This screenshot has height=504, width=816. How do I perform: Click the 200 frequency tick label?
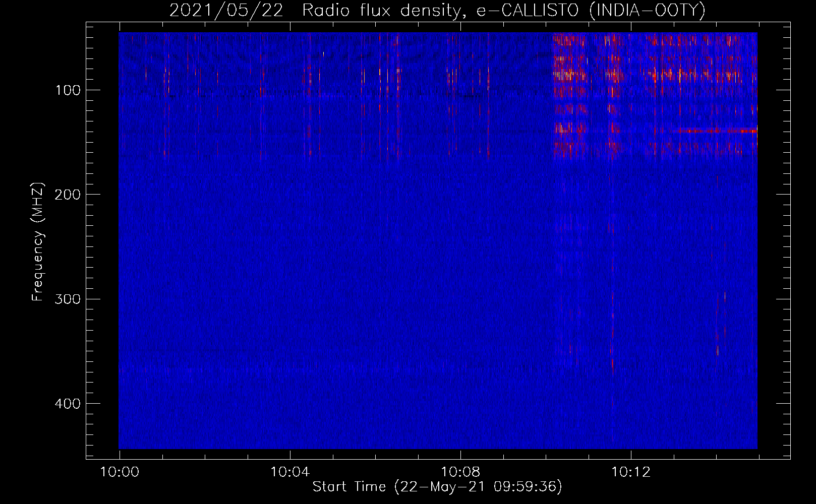pyautogui.click(x=68, y=195)
